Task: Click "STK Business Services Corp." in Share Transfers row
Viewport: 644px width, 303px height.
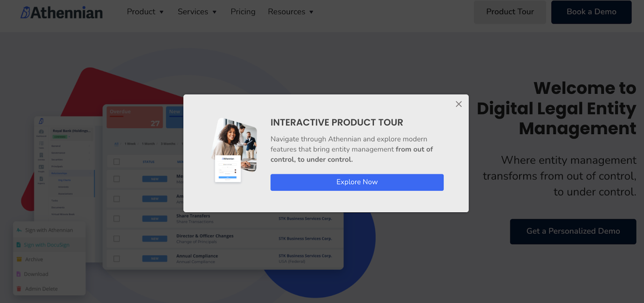Action: click(305, 219)
